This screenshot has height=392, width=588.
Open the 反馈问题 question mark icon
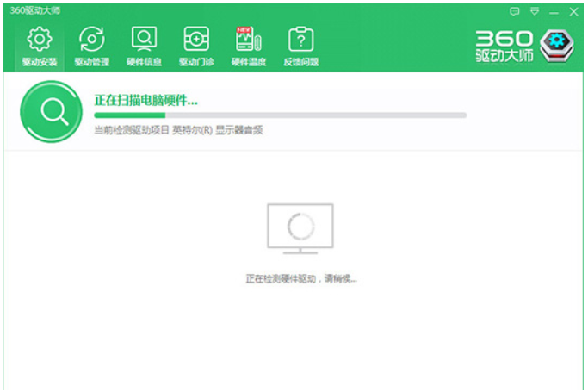pos(300,40)
